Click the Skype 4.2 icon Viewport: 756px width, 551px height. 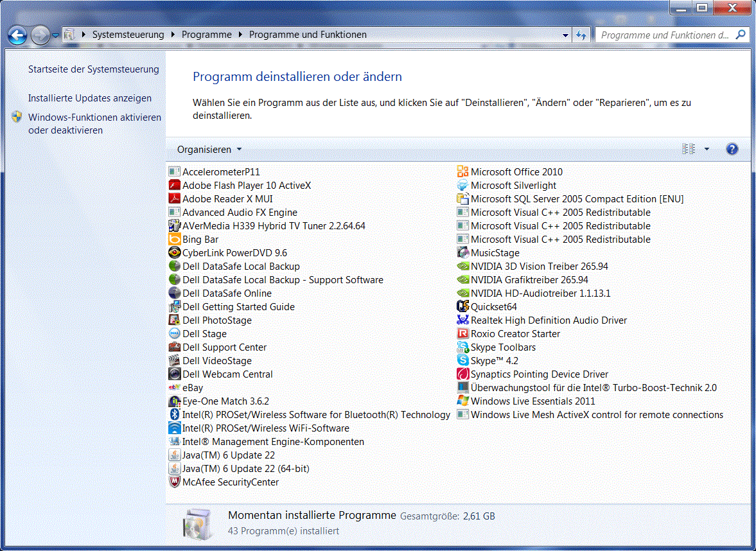(x=462, y=360)
